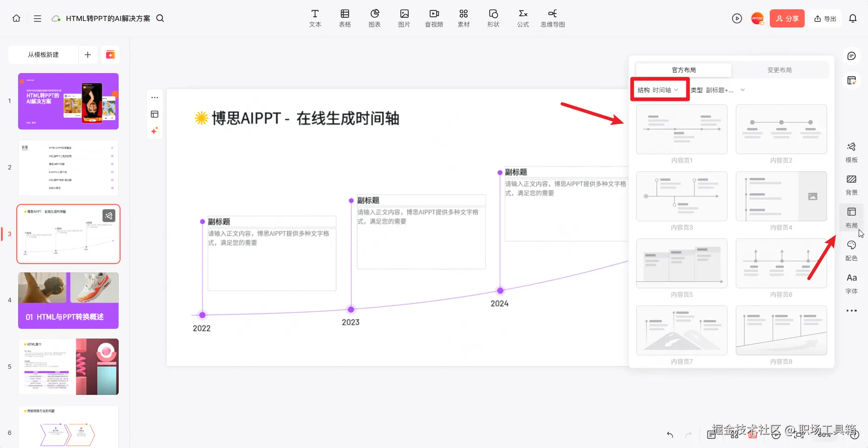Open the 类型 副标题+ type dropdown

pos(718,90)
